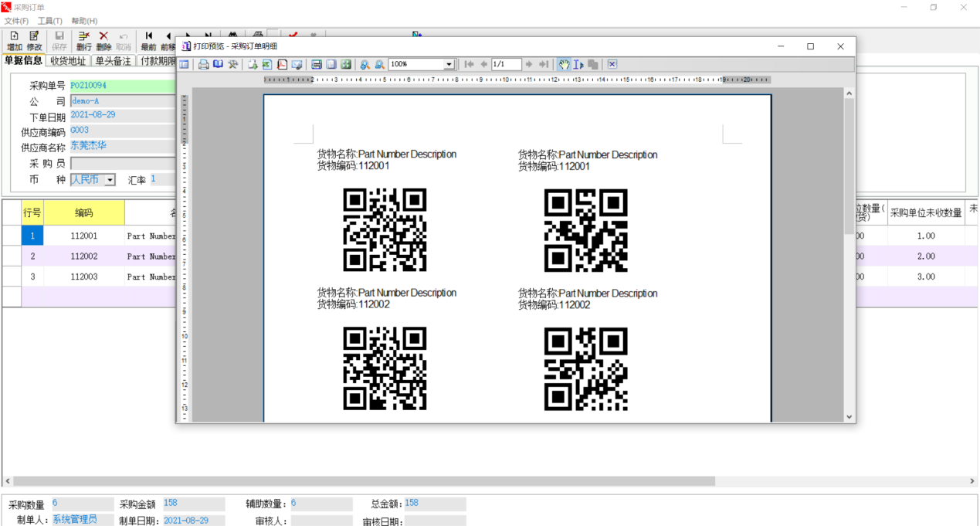
Task: Click 最前 (First record) toolbar button
Action: [x=148, y=42]
